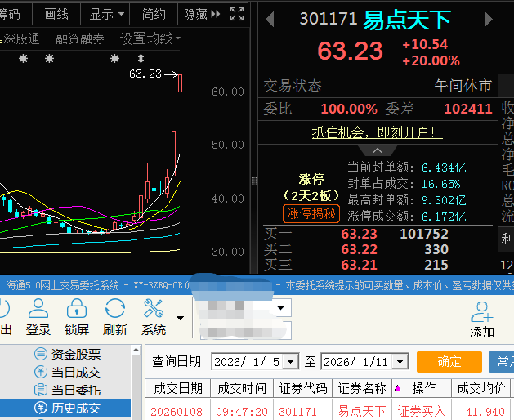Viewport: 514px width, 420px height.
Task: Click sidebar scrollbar up arrow
Action: [136, 351]
